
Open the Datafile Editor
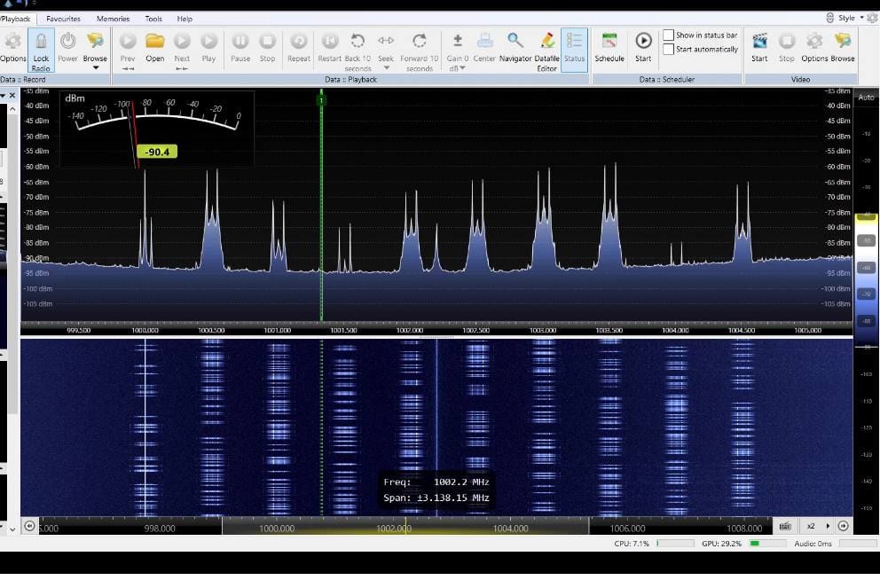tap(546, 51)
